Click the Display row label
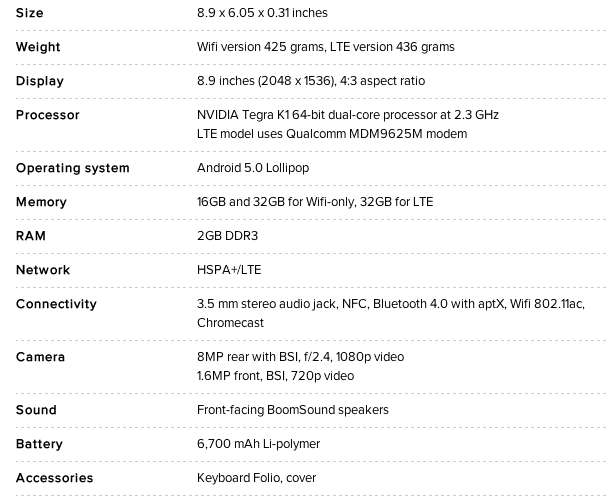The image size is (607, 497). pyautogui.click(x=39, y=81)
